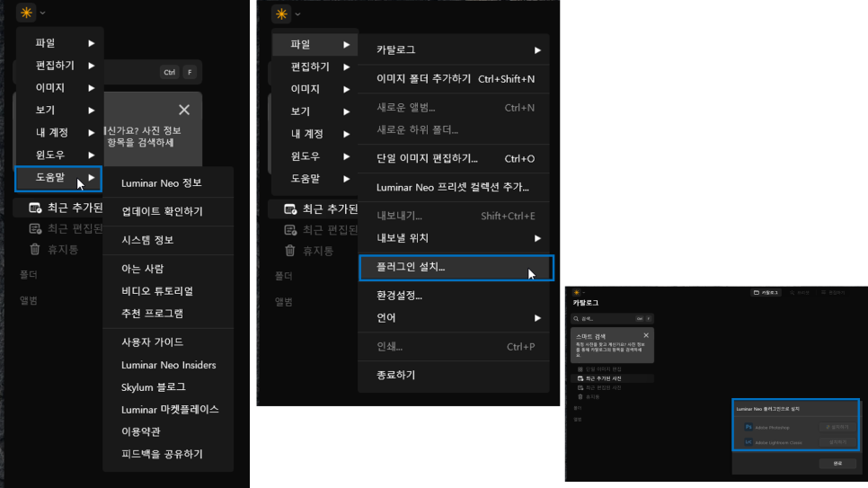This screenshot has height=488, width=868.
Task: Select 최근 추가된 사진 in the right screenshot
Action: (612, 378)
